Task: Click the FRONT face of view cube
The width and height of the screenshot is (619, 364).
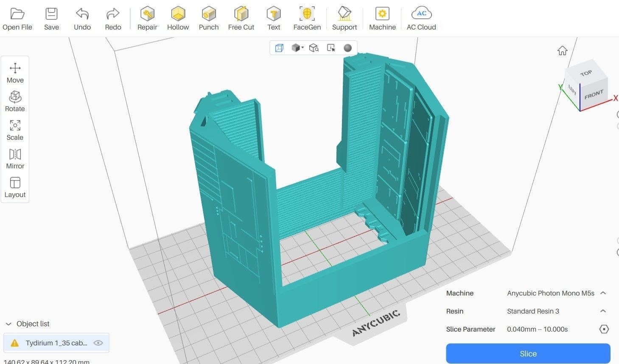Action: [594, 94]
